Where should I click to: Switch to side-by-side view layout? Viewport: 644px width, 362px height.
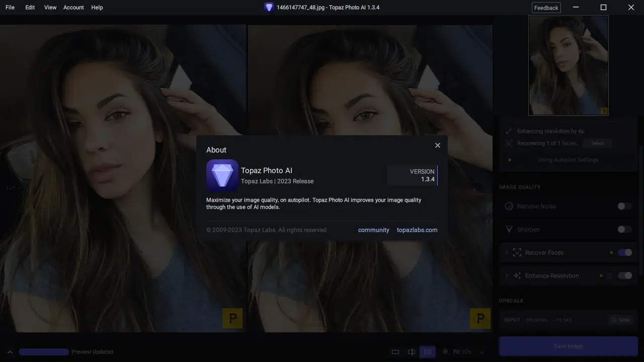click(428, 352)
